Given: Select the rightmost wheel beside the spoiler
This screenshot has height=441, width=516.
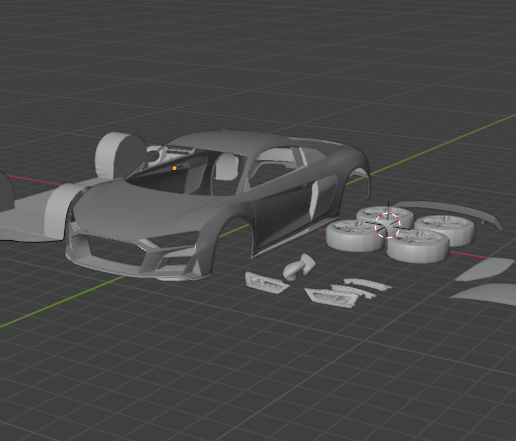Looking at the screenshot, I should [x=445, y=230].
